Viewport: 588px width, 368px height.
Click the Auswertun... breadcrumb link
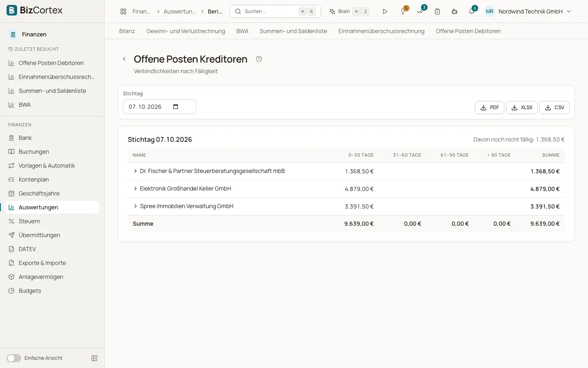pyautogui.click(x=180, y=11)
